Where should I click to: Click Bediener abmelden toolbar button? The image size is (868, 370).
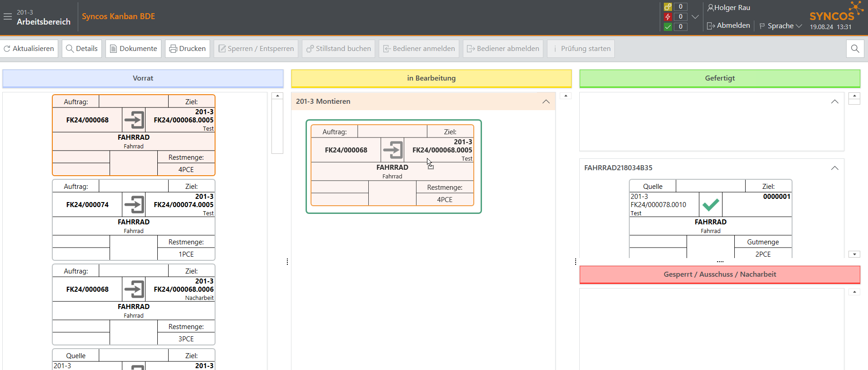[503, 49]
